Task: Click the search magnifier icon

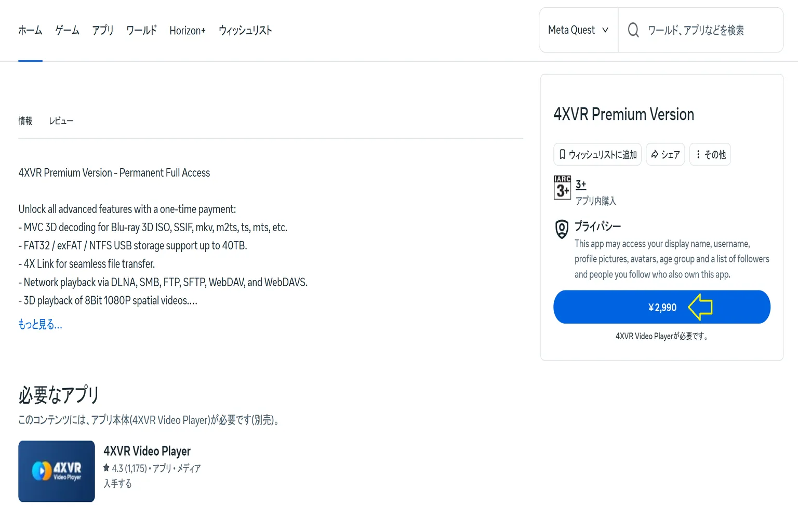Action: [633, 30]
